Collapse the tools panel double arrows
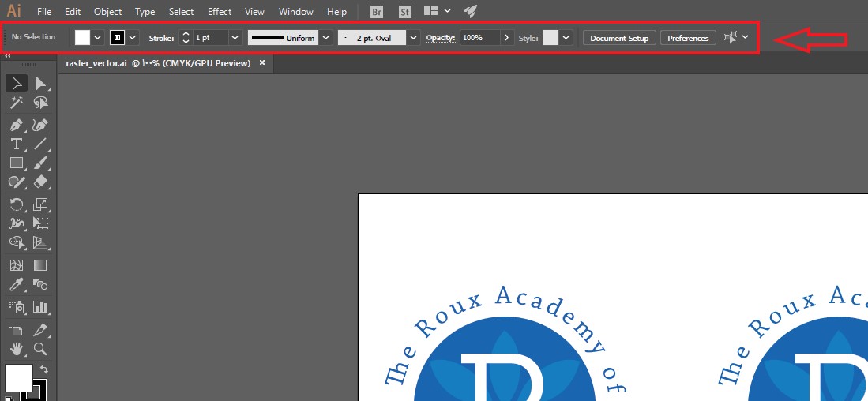 8,56
